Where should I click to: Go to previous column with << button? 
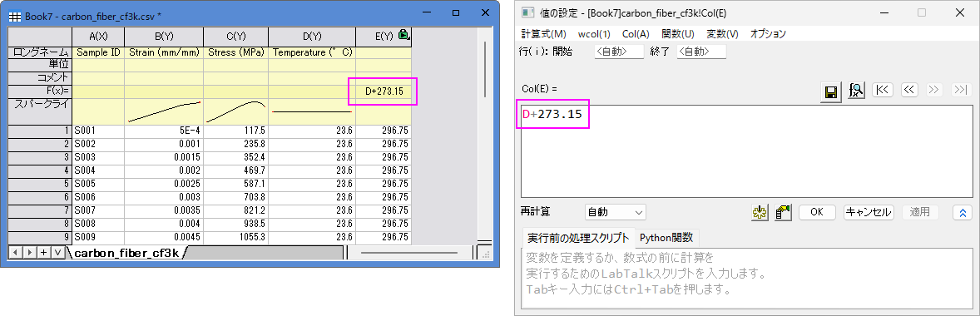tap(909, 90)
